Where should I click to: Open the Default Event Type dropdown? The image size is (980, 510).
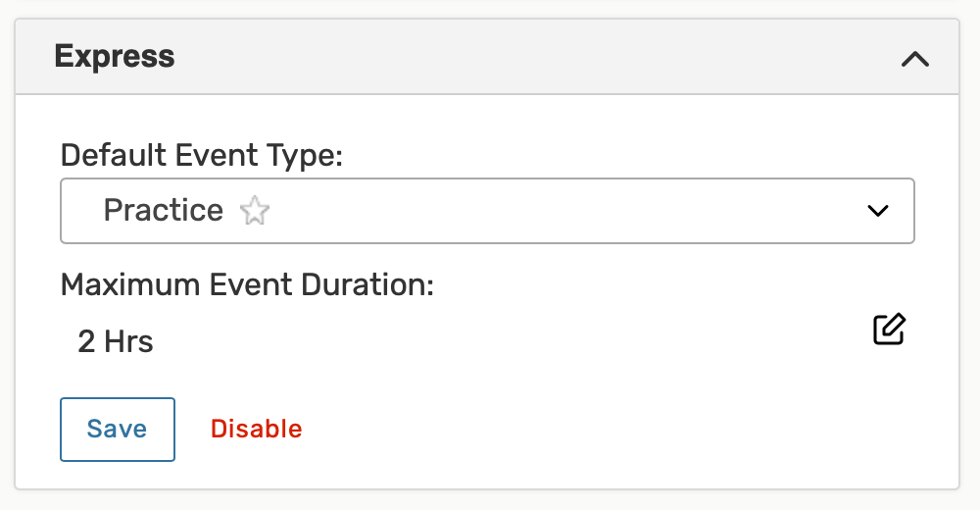487,211
